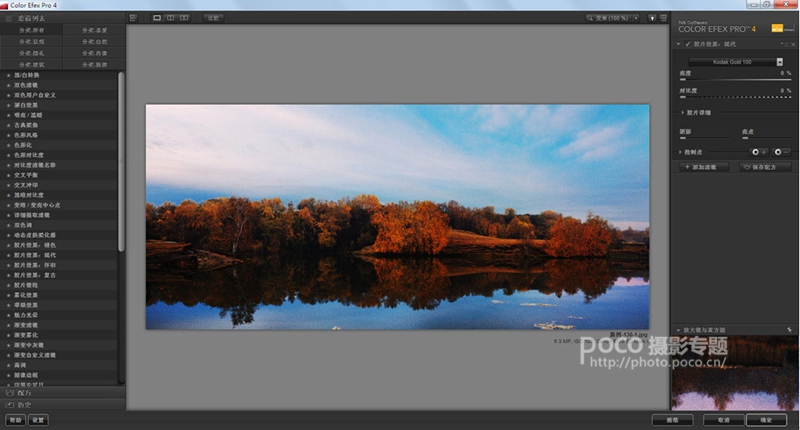800x430 pixels.
Task: Select the 详细提取滤镜 filter
Action: tap(59, 215)
